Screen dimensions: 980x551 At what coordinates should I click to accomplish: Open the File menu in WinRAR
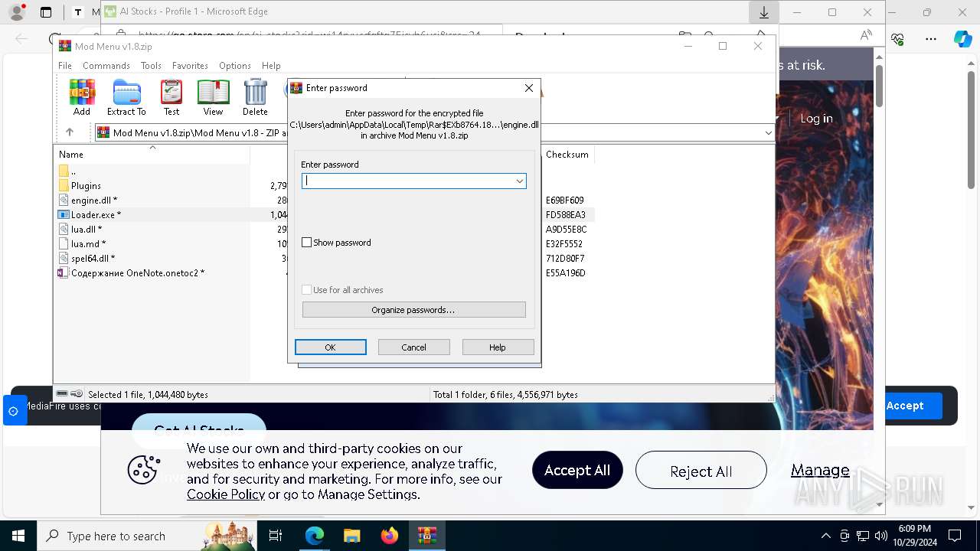click(65, 66)
